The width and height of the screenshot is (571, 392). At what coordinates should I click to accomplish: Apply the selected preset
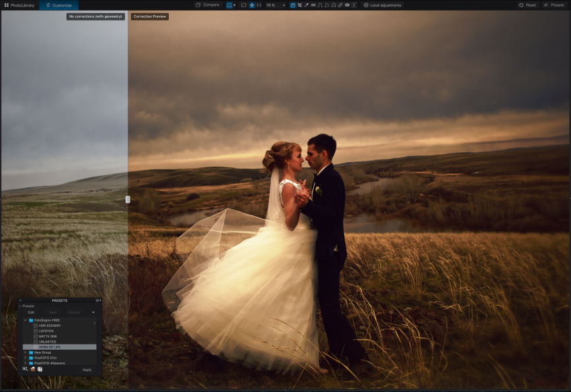(87, 370)
